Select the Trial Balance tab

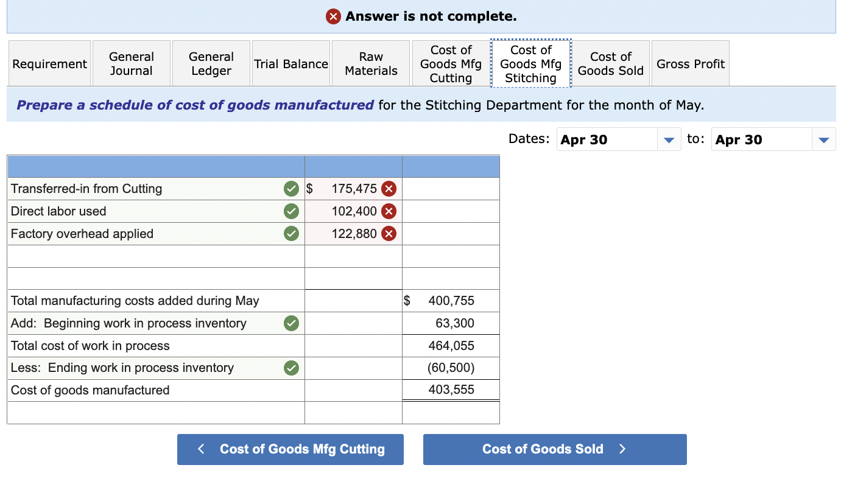[290, 63]
